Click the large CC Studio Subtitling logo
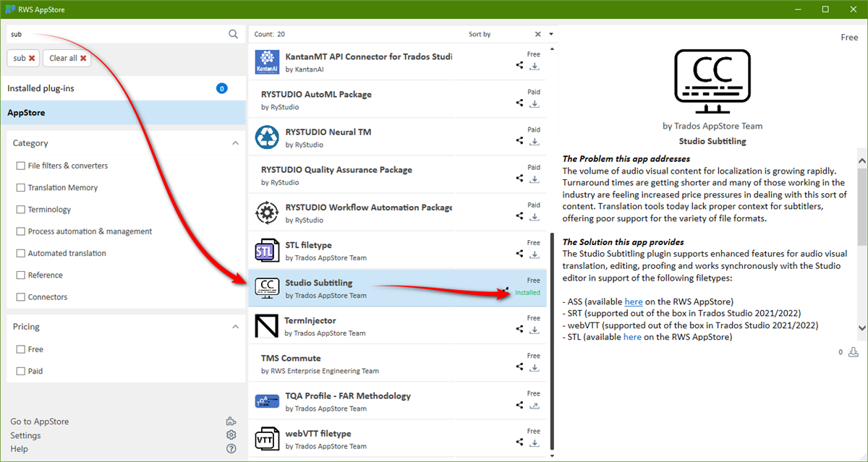868x462 pixels. point(712,81)
